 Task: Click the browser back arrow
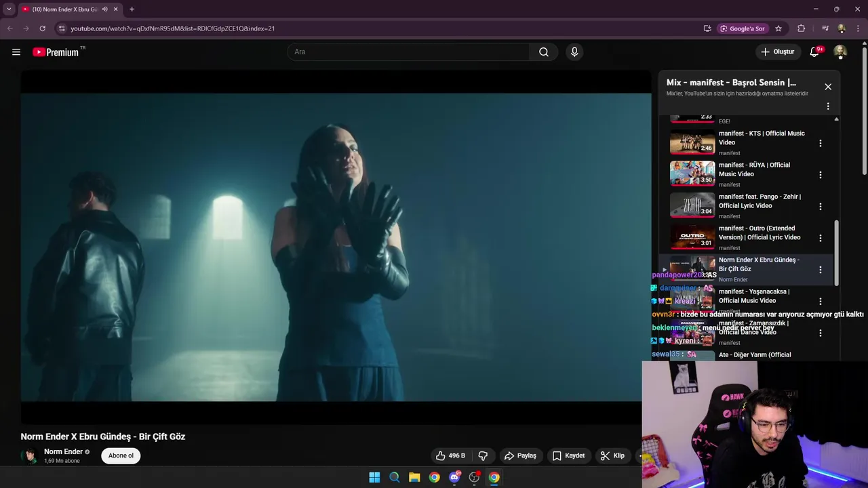[9, 28]
